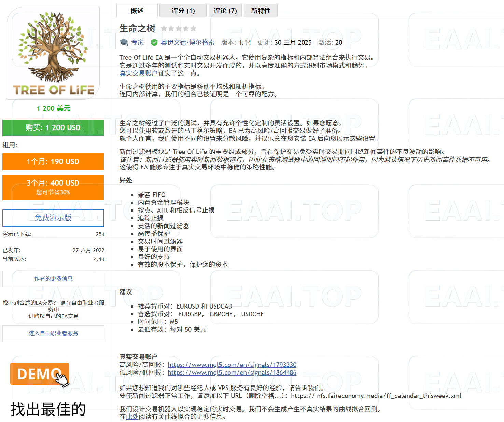Click the green verified seller badge
This screenshot has width=504, height=422.
tap(154, 42)
